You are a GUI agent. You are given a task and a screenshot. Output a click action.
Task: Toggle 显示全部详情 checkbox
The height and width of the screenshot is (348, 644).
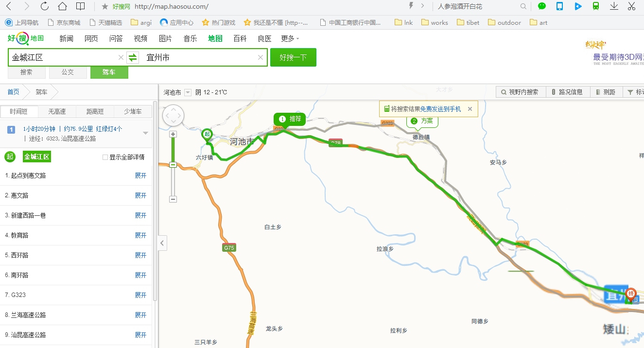(x=105, y=157)
